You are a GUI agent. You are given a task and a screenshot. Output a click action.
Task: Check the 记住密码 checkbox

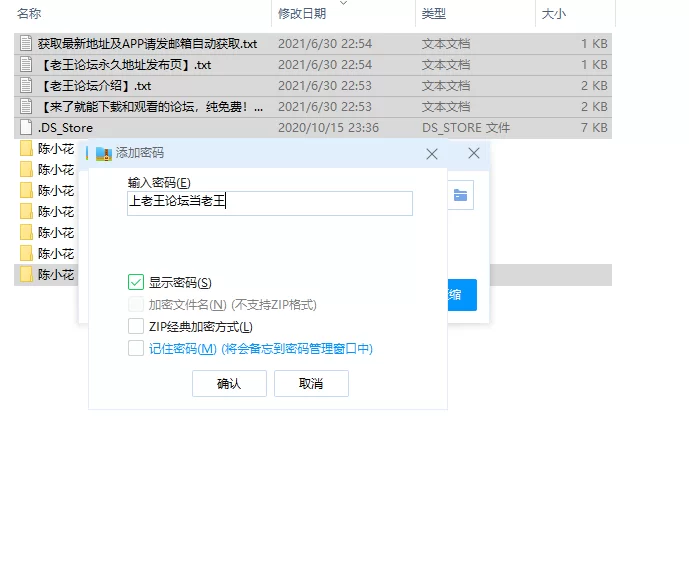(x=136, y=348)
